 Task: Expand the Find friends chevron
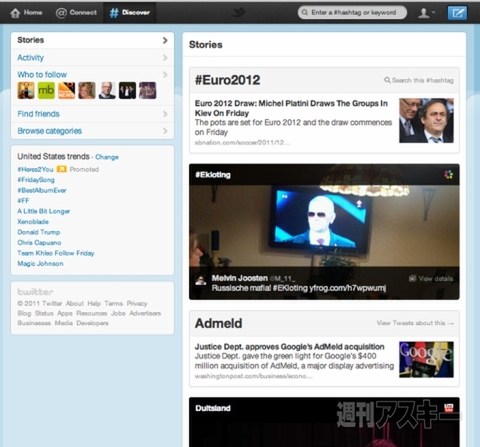tap(165, 114)
